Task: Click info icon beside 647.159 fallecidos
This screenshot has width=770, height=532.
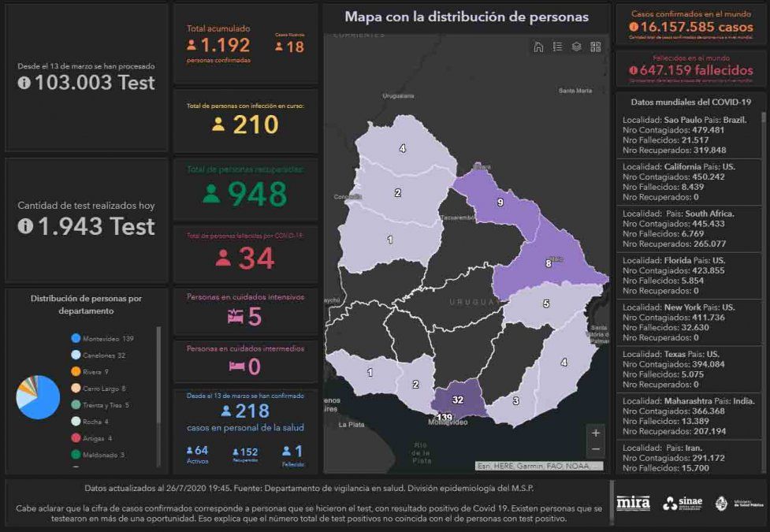Action: 633,71
